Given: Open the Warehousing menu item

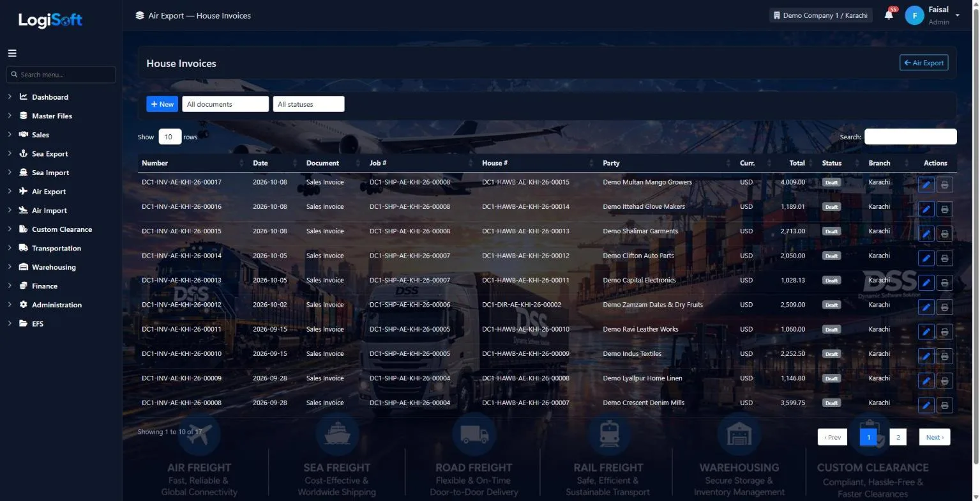Looking at the screenshot, I should (x=54, y=267).
